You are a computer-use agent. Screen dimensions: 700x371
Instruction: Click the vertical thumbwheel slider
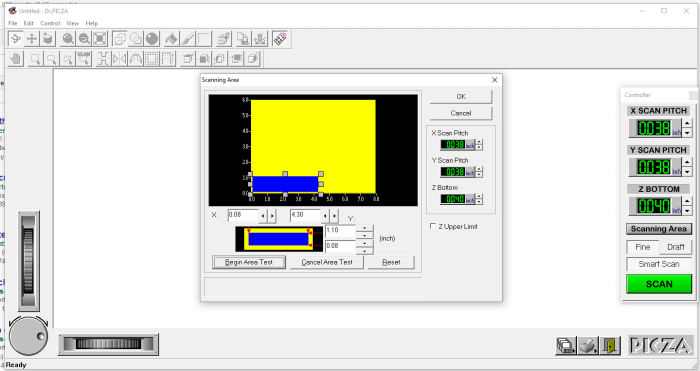pos(29,261)
